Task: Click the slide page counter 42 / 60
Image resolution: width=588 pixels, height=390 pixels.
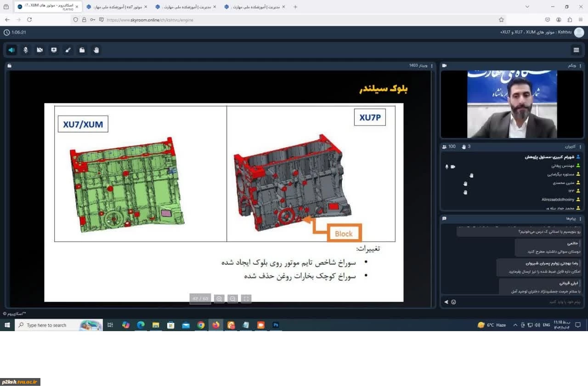Action: [200, 299]
